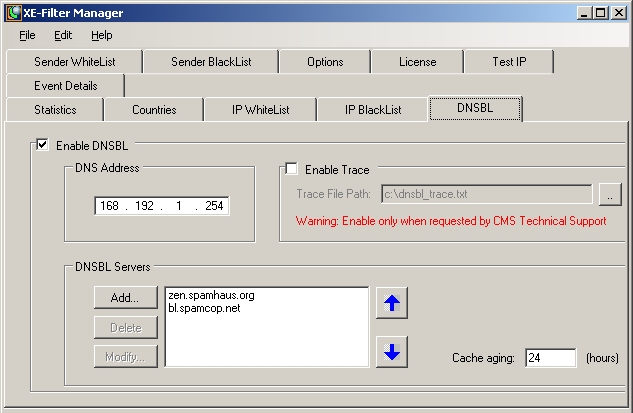The width and height of the screenshot is (633, 413).
Task: Open the Event Details tab
Action: (65, 86)
